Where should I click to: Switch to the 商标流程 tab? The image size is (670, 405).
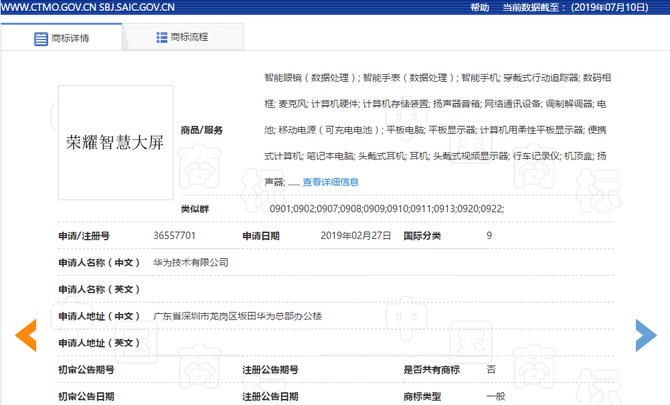click(183, 37)
